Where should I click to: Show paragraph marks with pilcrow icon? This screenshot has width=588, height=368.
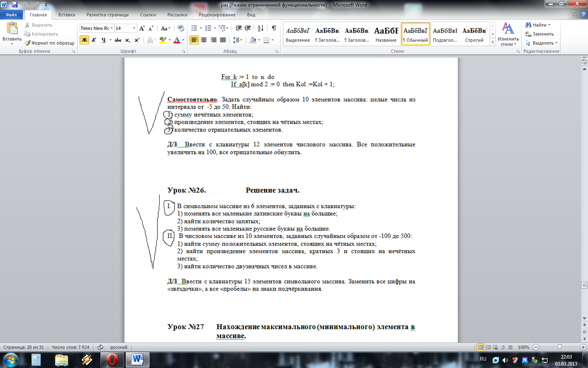point(273,28)
